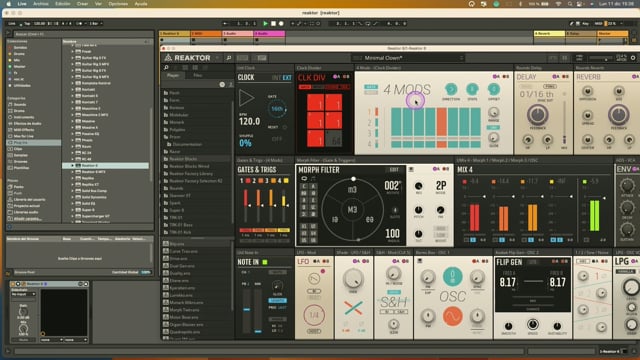Screen dimensions: 640x360
Task: Click the S&H block label
Action: point(393,302)
